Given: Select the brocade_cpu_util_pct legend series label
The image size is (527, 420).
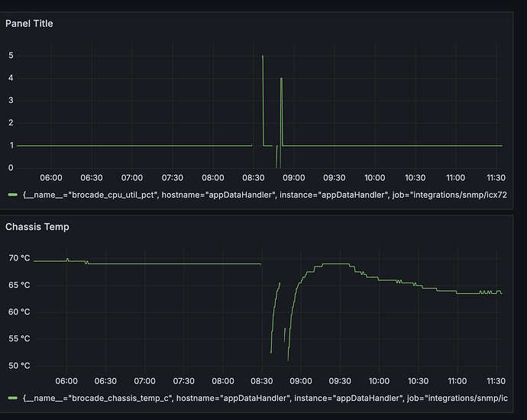Looking at the screenshot, I should pyautogui.click(x=265, y=195).
